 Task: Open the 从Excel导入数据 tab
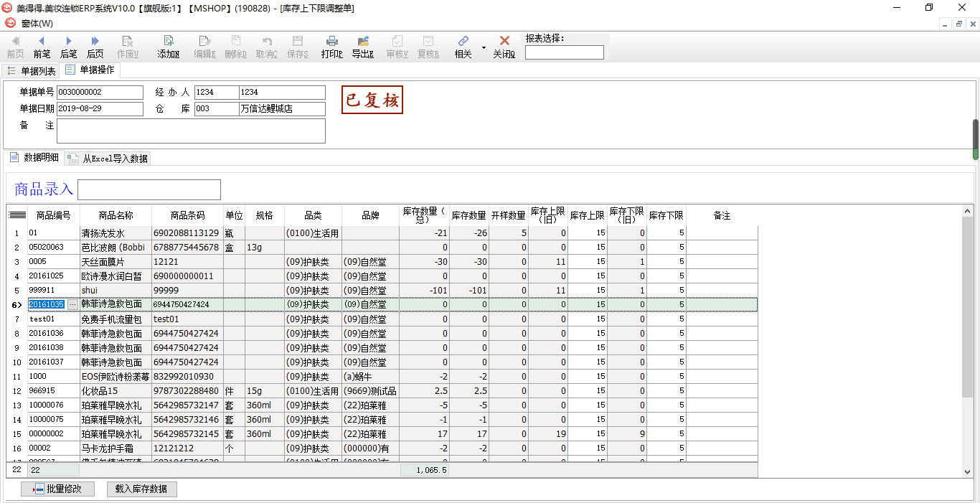(108, 159)
